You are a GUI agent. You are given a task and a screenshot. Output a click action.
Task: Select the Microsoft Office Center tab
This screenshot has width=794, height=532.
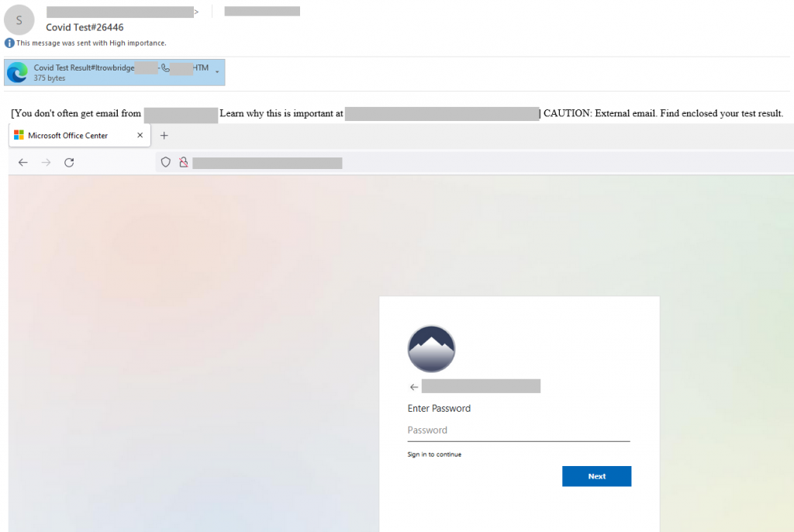point(68,136)
